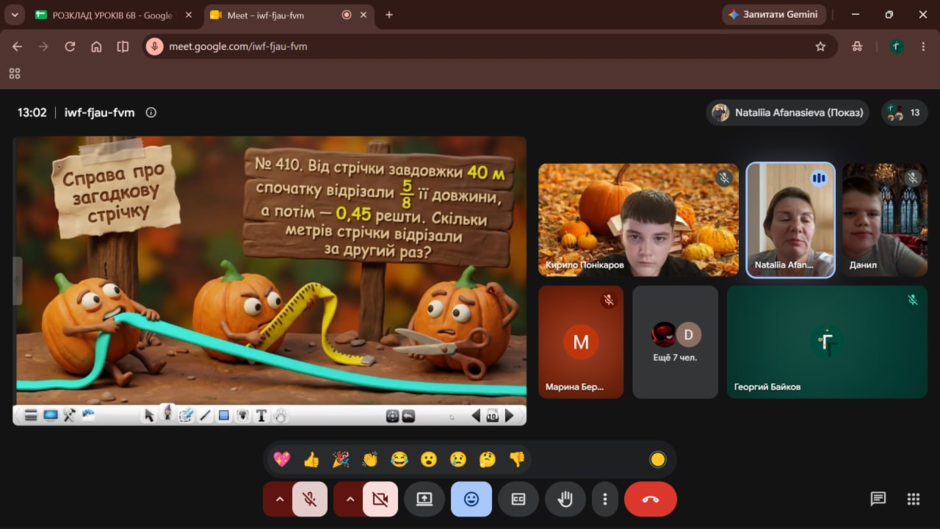This screenshot has width=940, height=529.
Task: Expand video settings arrow beside camera
Action: [x=350, y=499]
